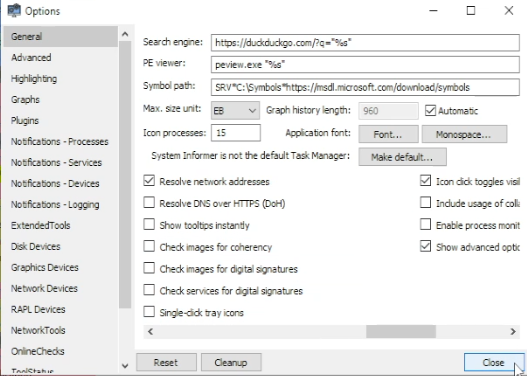Click the horizontal scrollbar right arrow

point(513,332)
